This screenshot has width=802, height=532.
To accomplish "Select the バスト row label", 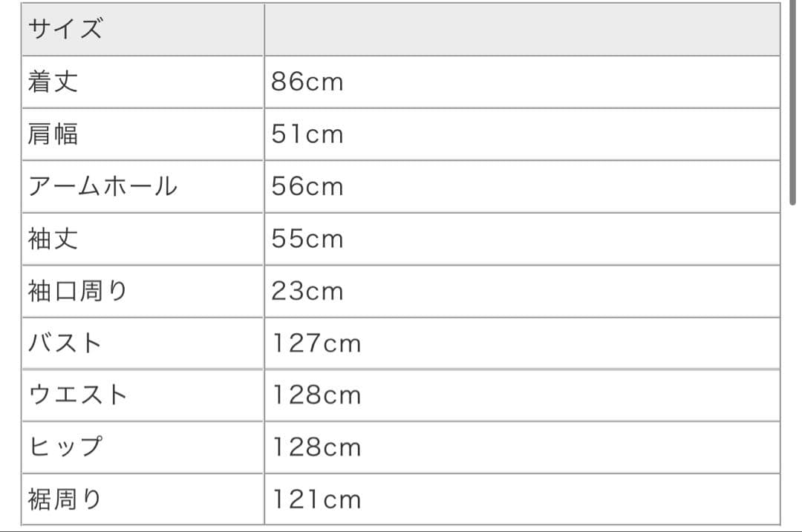I will coord(65,344).
